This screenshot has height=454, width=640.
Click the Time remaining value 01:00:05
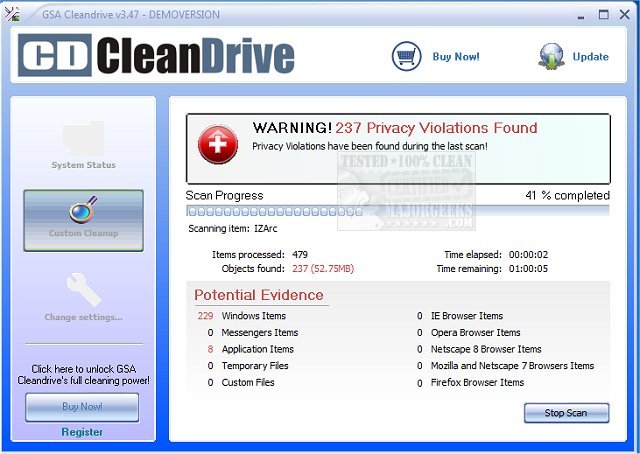coord(528,269)
